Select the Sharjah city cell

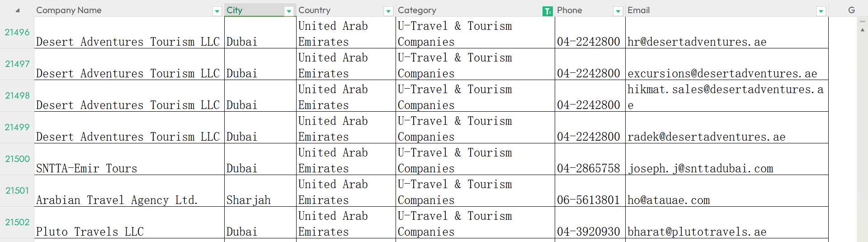point(260,191)
